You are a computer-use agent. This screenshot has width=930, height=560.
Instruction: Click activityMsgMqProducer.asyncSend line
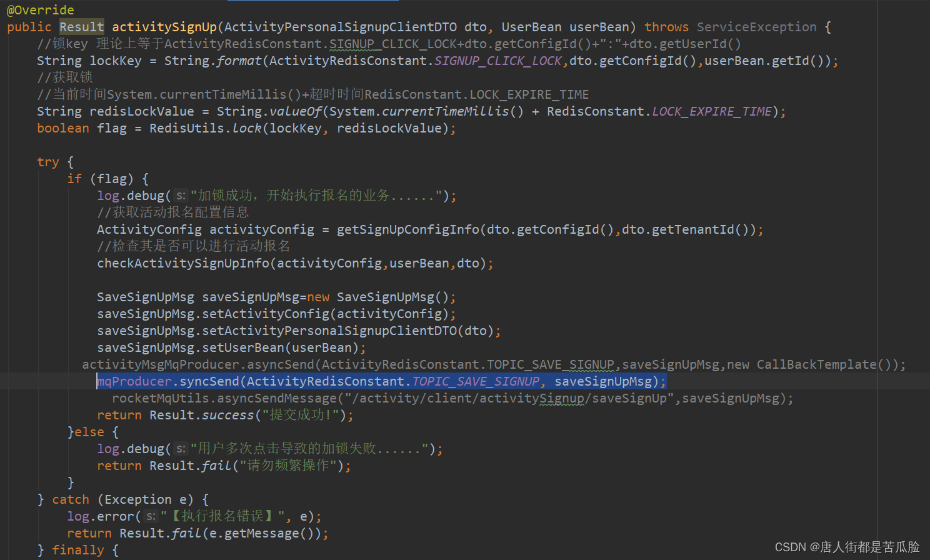[x=494, y=364]
